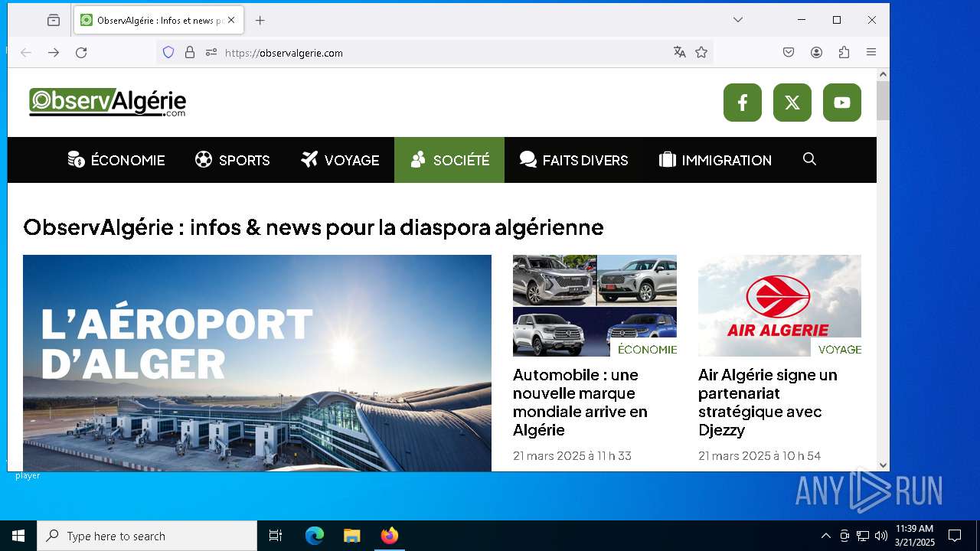Open Firefox tracking protection shield

pos(168,53)
